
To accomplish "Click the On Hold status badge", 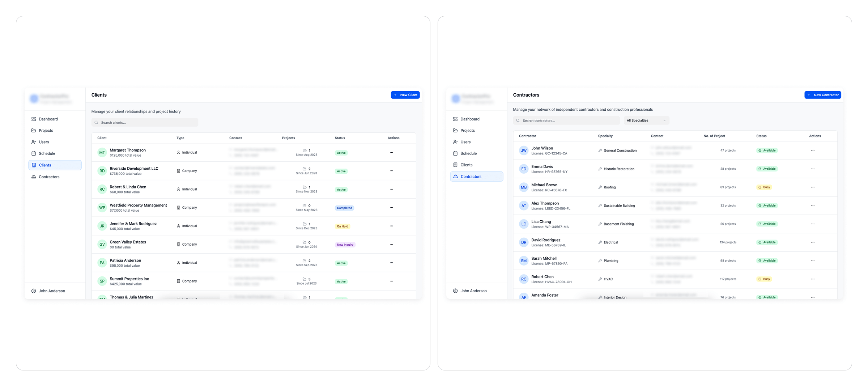I will point(342,226).
